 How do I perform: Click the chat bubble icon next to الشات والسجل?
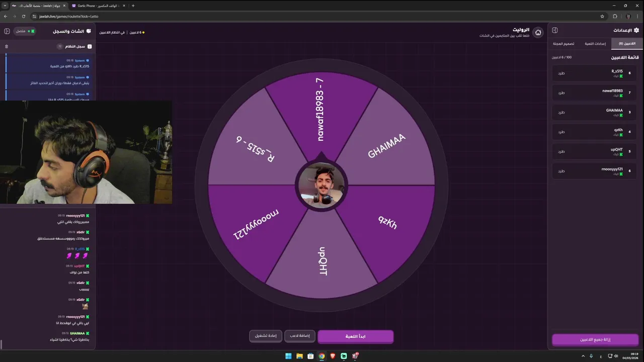89,31
